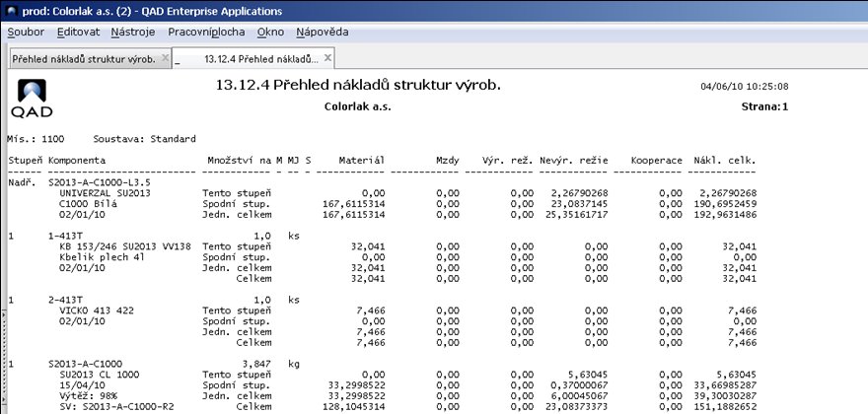Click the Soustava: Standard text
The image size is (868, 414).
(145, 139)
